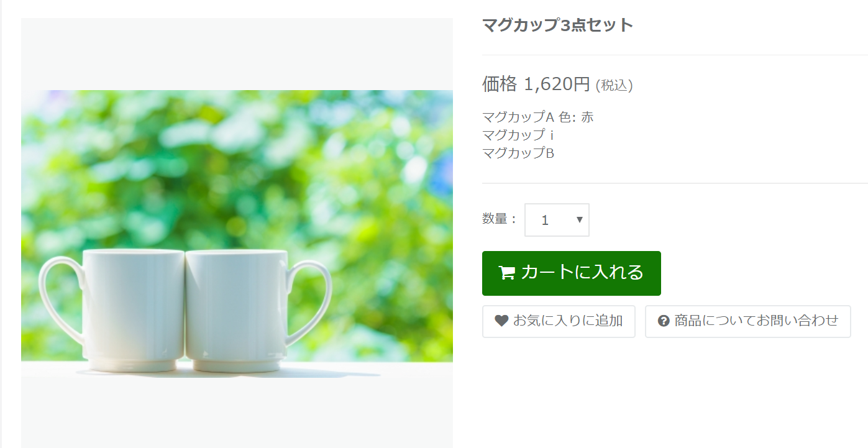Select the quantity value 1
The width and height of the screenshot is (868, 448).
(545, 221)
